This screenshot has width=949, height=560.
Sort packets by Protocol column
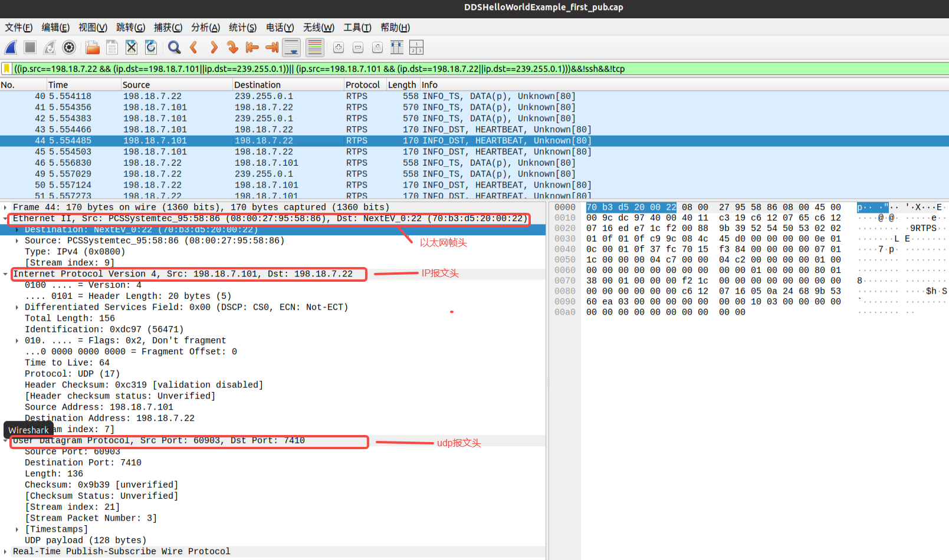(365, 85)
